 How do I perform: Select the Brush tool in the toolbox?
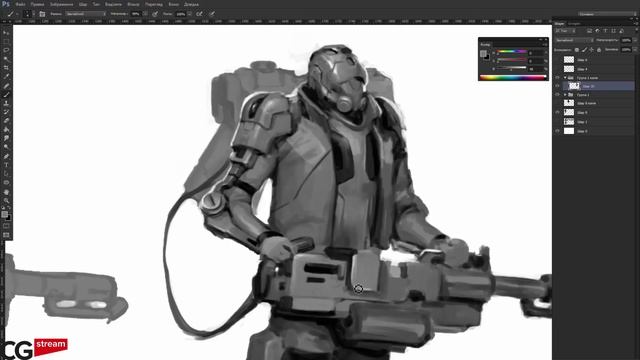coord(6,95)
